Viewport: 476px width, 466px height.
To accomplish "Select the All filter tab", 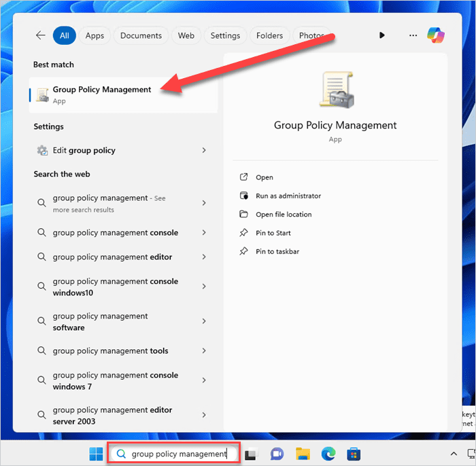I will click(x=65, y=35).
